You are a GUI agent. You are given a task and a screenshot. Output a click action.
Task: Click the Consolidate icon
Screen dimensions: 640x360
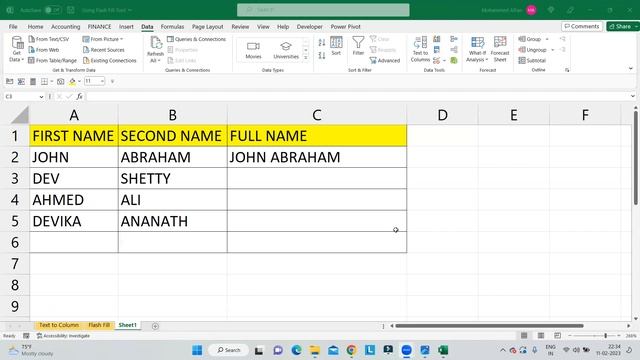click(454, 39)
